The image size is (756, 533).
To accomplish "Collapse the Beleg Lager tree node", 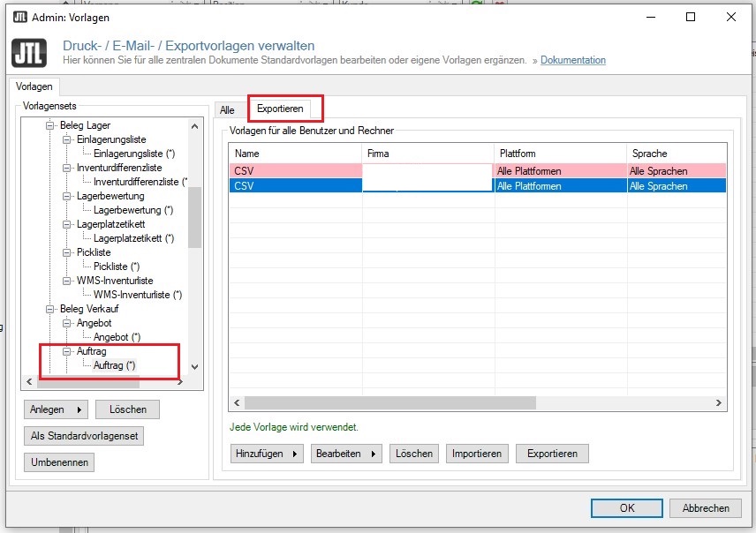I will pyautogui.click(x=51, y=125).
